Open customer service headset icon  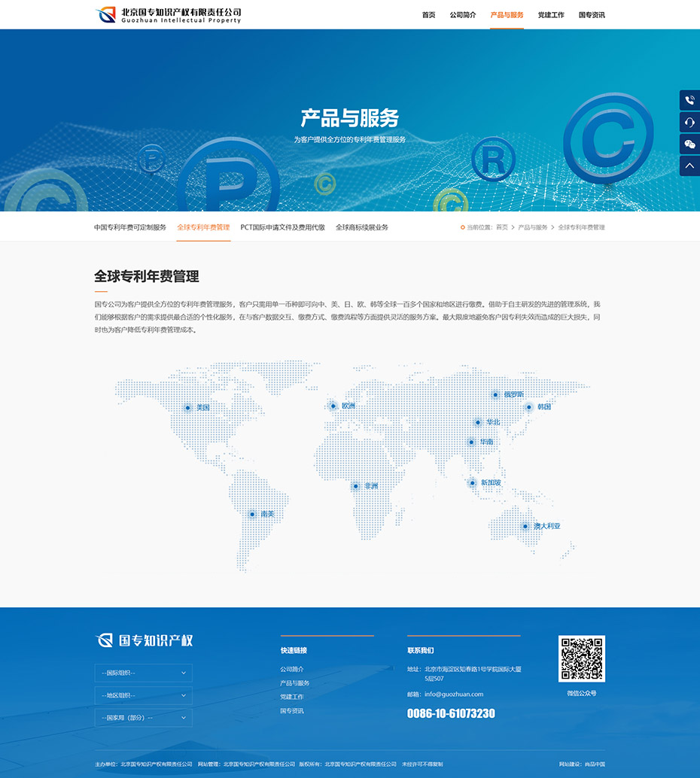pyautogui.click(x=689, y=122)
